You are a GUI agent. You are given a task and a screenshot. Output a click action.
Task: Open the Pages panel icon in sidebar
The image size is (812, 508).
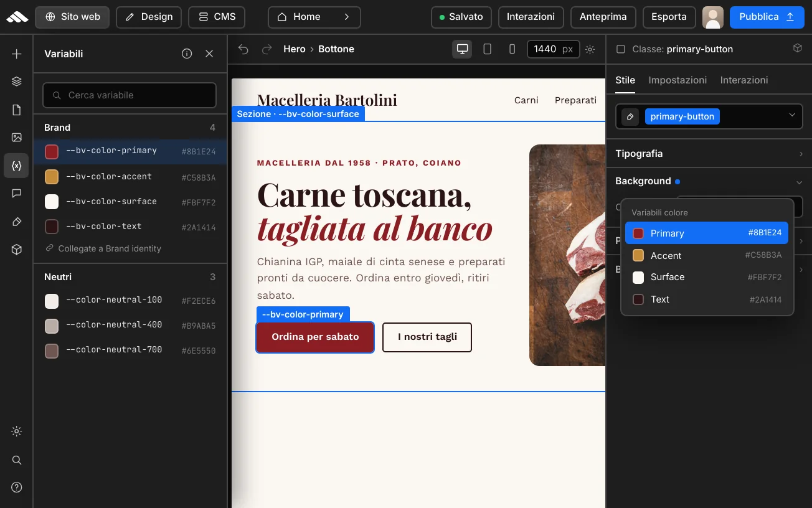[x=17, y=110]
